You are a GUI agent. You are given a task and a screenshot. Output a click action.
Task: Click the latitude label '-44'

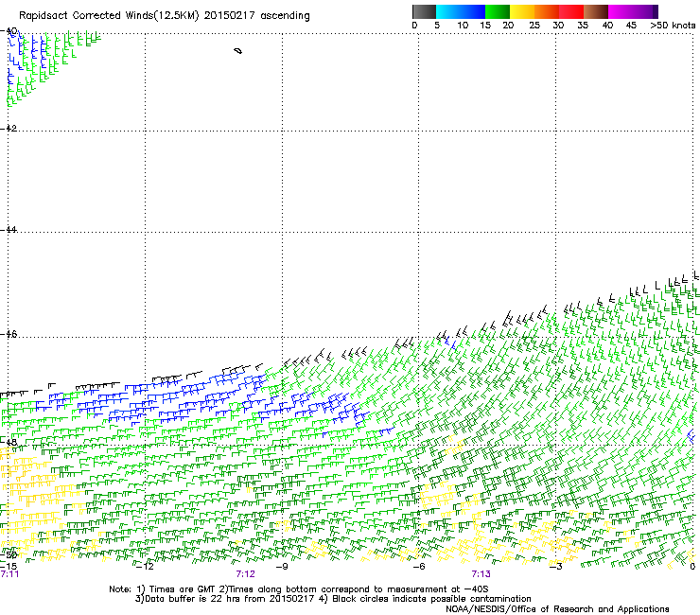click(x=9, y=230)
